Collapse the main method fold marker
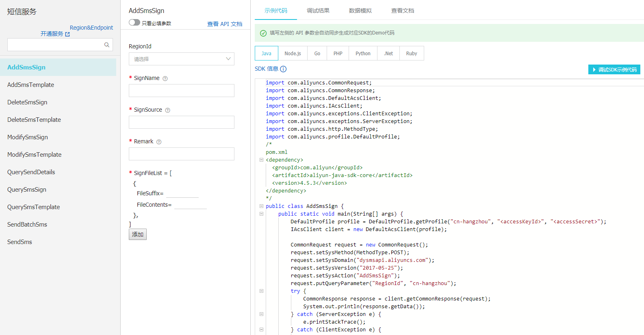644x335 pixels. click(x=261, y=214)
